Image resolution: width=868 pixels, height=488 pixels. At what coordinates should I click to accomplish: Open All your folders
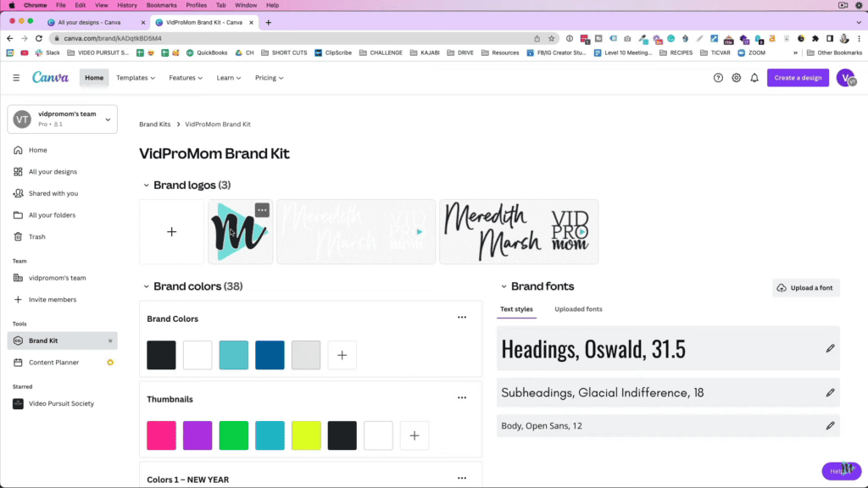pos(52,214)
